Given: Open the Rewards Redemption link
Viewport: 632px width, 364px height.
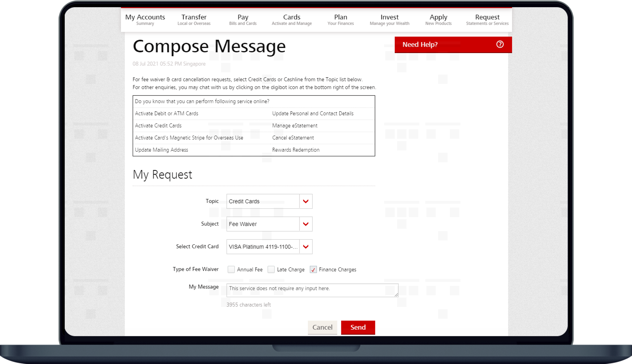Looking at the screenshot, I should click(x=296, y=150).
